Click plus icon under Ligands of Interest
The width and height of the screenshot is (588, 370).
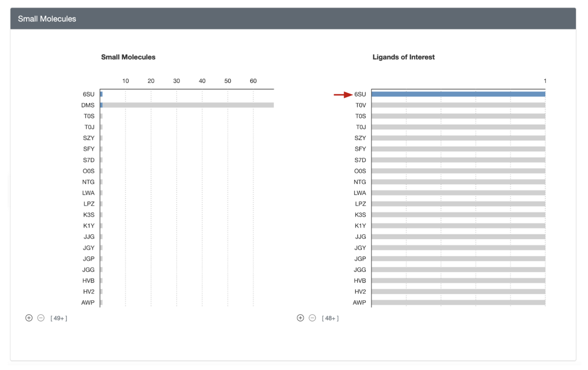tap(300, 318)
